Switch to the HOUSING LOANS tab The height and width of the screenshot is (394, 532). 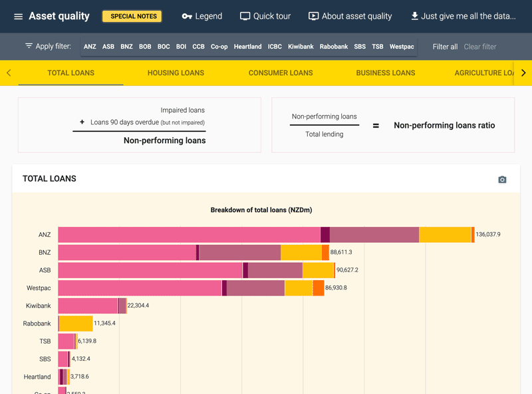(176, 73)
